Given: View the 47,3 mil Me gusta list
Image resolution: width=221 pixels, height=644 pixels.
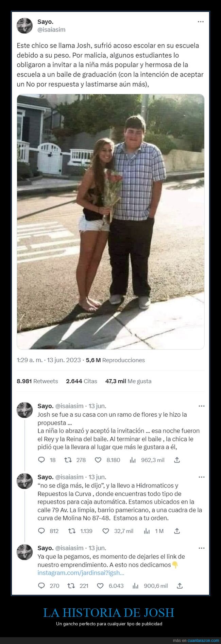Looking at the screenshot, I should point(128,381).
